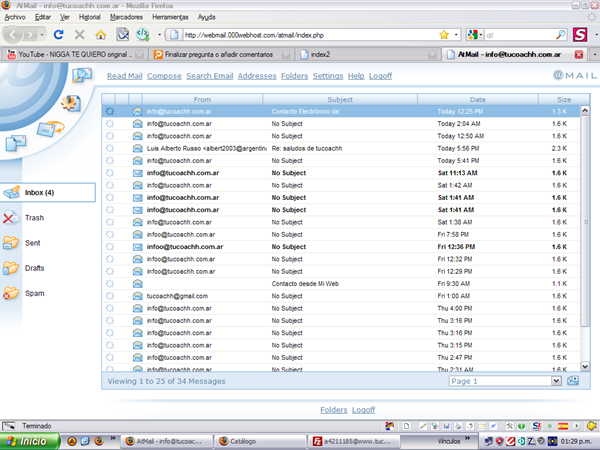Click the URL address bar field

[300, 34]
